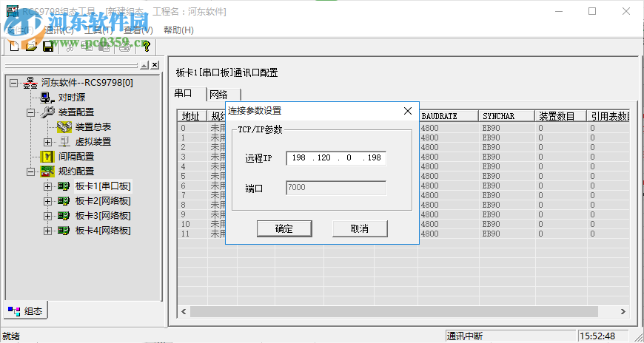Click the address cell 11 in the table

(x=192, y=234)
